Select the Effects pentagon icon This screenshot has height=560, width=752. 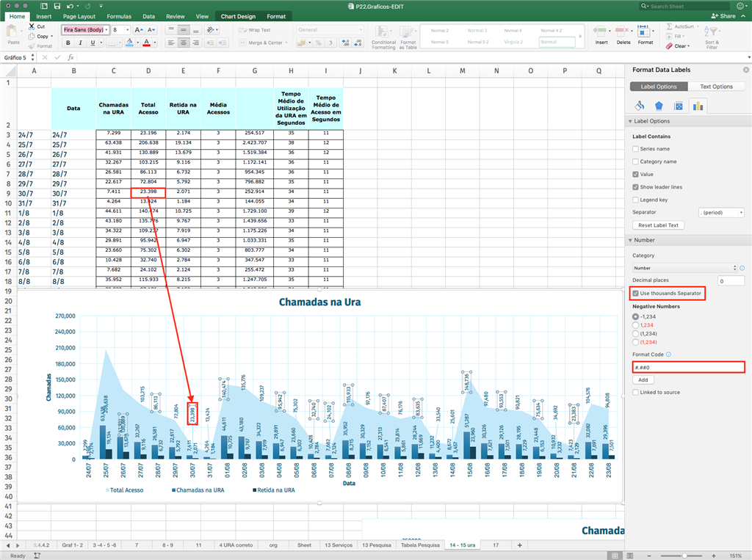tap(659, 106)
